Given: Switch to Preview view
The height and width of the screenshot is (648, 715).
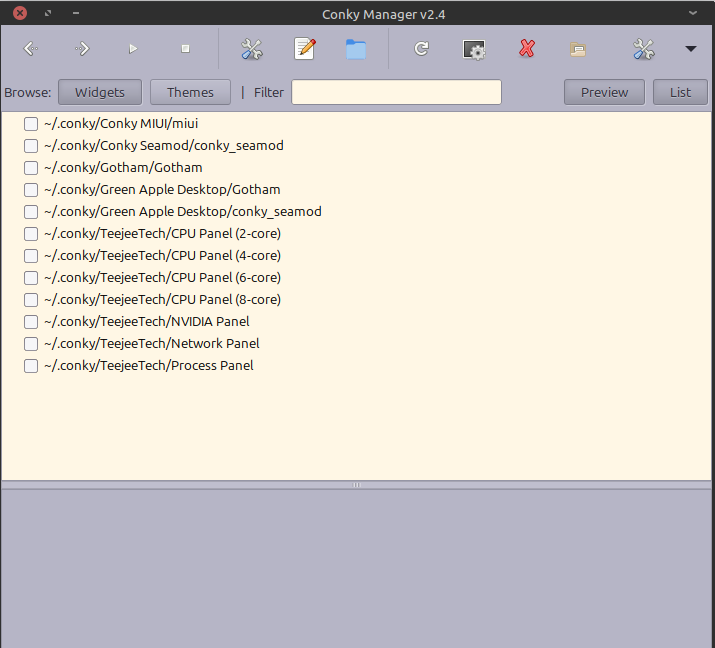Looking at the screenshot, I should coord(604,92).
